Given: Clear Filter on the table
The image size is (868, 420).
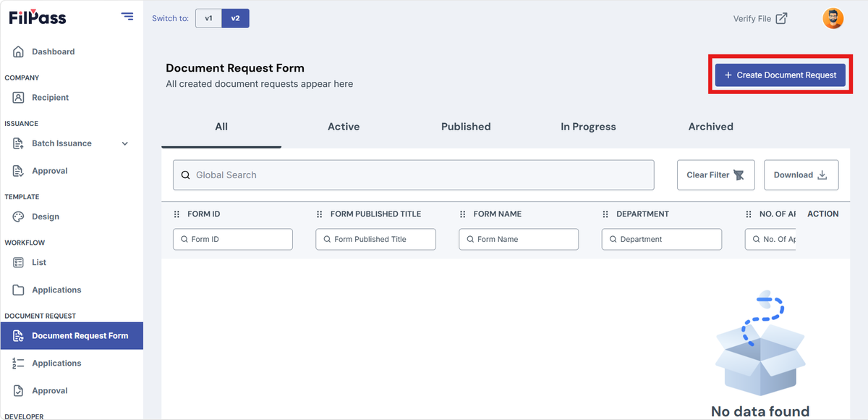Looking at the screenshot, I should [x=716, y=175].
